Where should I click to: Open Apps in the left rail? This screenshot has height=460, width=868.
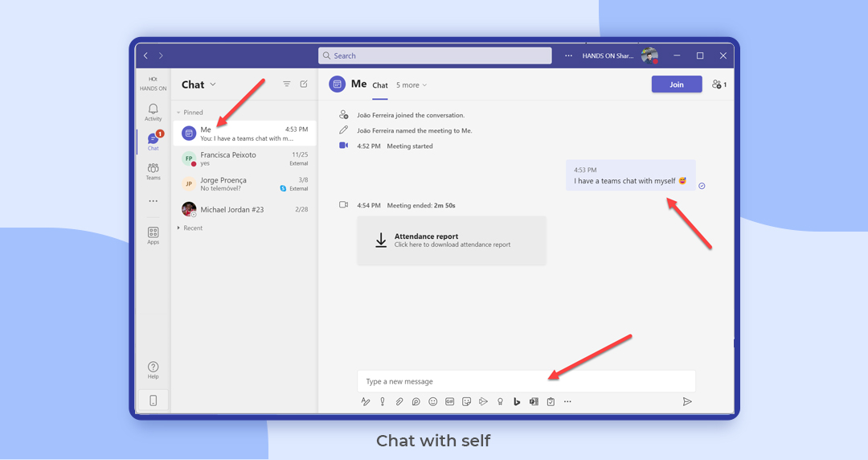[154, 236]
